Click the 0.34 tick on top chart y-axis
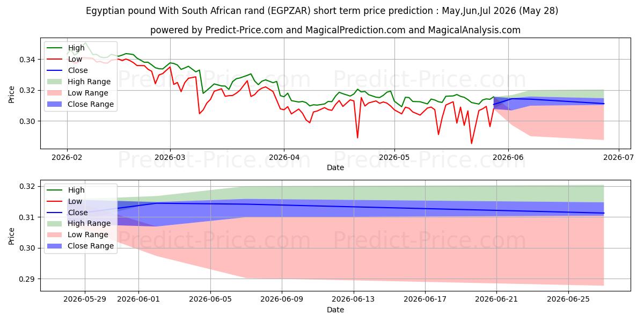Screen dimensions: 644x322 tap(27, 59)
